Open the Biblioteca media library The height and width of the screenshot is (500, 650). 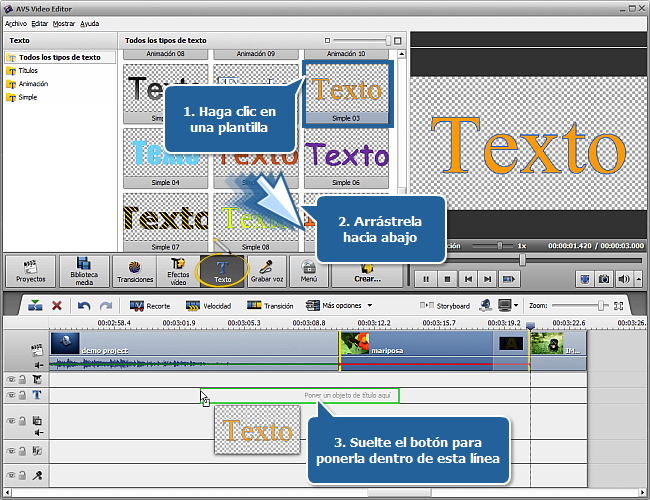point(83,271)
